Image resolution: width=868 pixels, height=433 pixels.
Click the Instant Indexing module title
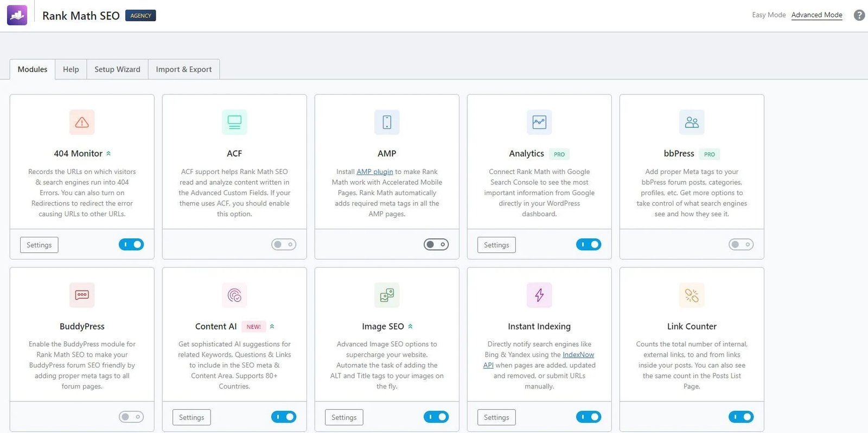point(539,327)
